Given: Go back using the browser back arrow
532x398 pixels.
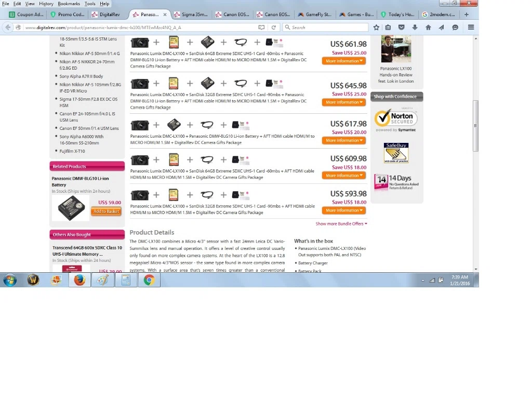Looking at the screenshot, I should [x=8, y=28].
